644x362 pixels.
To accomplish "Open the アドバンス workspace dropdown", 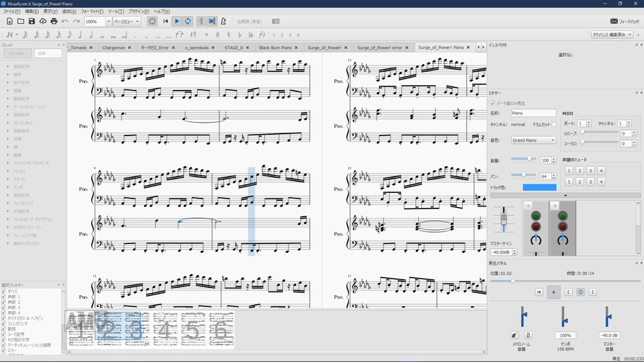I will 611,34.
